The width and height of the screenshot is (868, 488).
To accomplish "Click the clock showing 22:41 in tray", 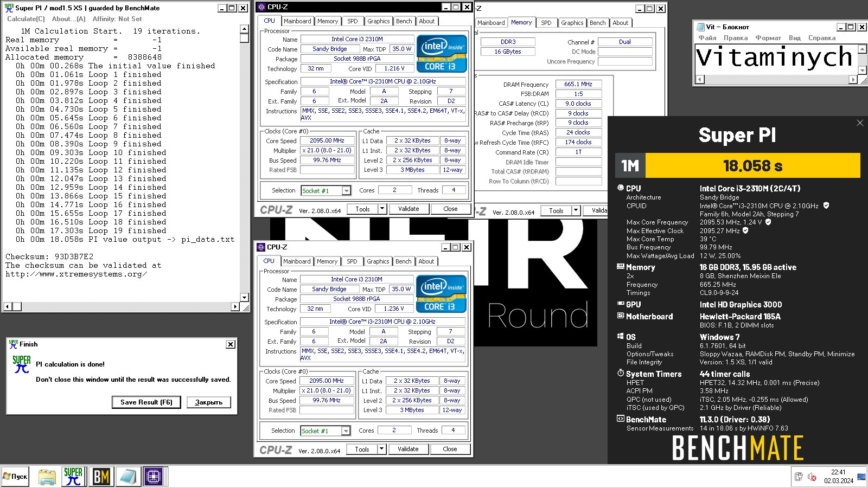I will coord(838,472).
